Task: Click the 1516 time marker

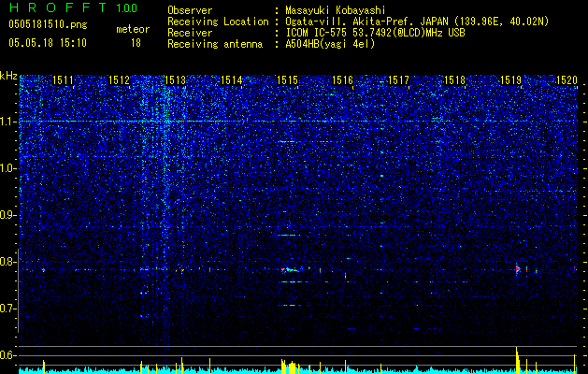Action: pyautogui.click(x=343, y=79)
